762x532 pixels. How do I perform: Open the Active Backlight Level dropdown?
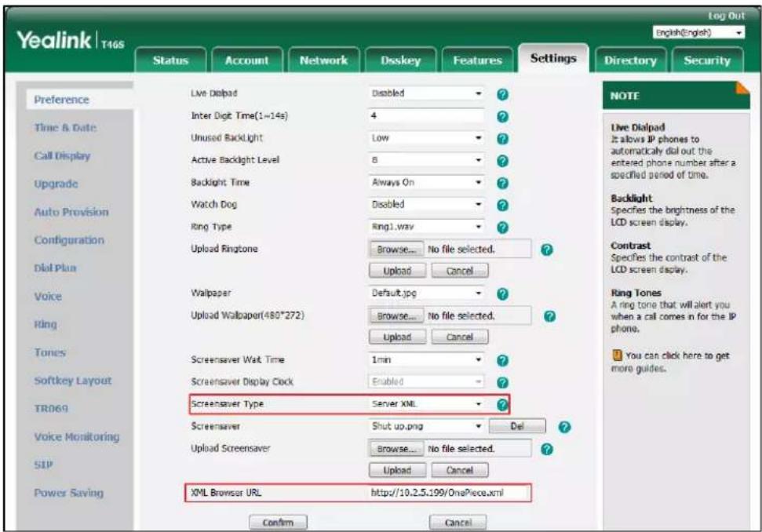click(425, 160)
